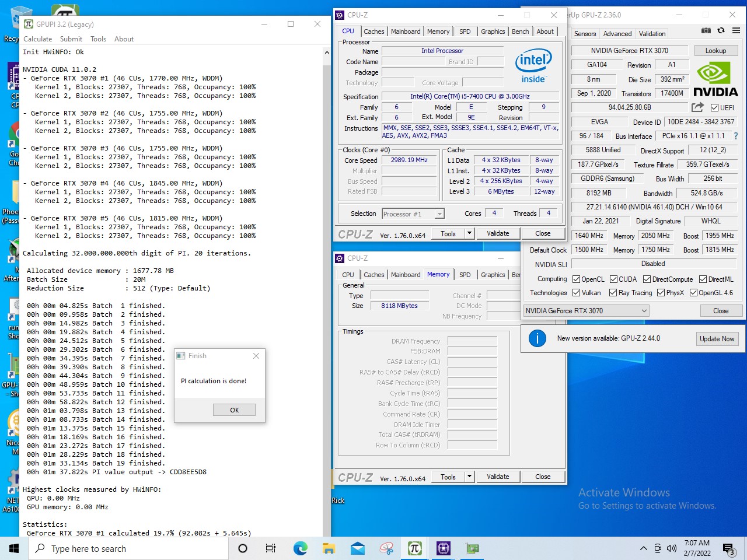Click the CPU-Z taskbar icon
Image resolution: width=747 pixels, height=560 pixels.
(443, 548)
